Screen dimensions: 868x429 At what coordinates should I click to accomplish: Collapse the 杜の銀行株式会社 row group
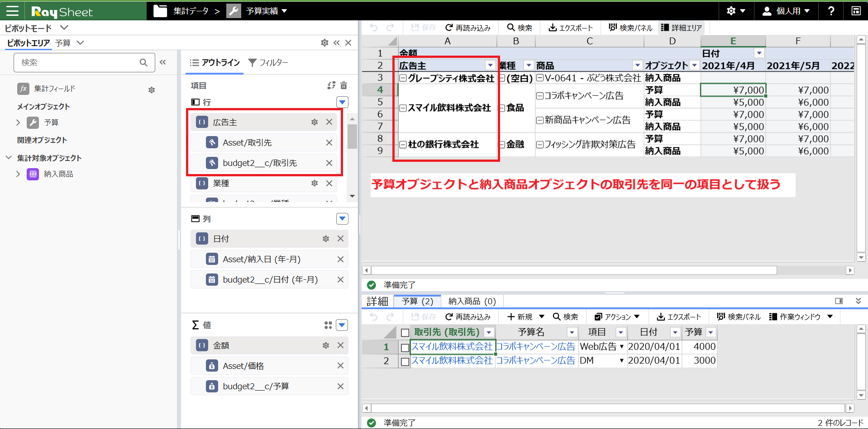coord(403,145)
